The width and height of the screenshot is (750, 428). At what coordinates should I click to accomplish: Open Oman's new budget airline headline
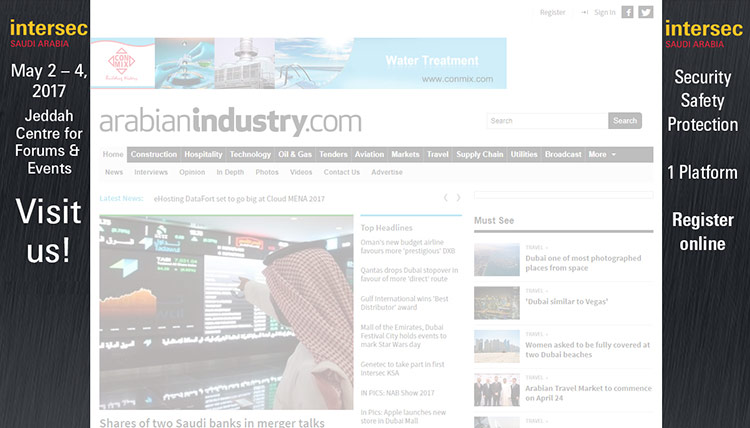(x=408, y=247)
